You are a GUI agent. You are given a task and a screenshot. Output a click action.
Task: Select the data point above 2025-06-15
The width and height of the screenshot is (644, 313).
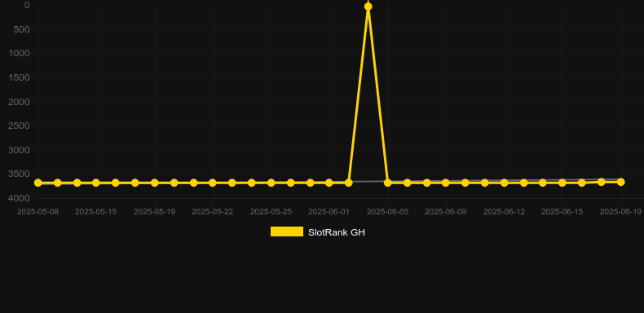[562, 183]
